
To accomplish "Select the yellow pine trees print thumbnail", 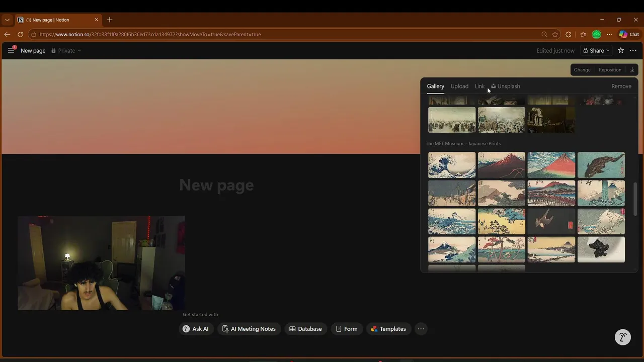I will point(502,221).
